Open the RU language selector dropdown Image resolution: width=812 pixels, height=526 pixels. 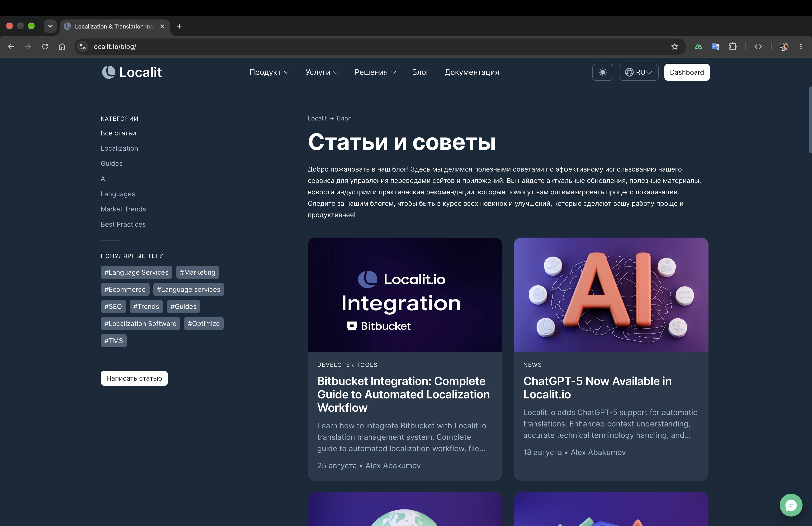638,72
